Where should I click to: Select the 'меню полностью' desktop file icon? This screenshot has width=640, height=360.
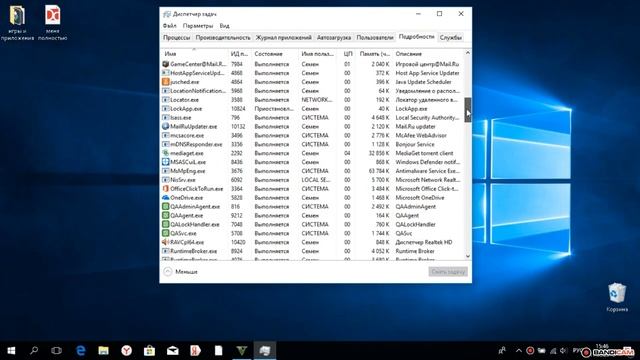tap(53, 22)
